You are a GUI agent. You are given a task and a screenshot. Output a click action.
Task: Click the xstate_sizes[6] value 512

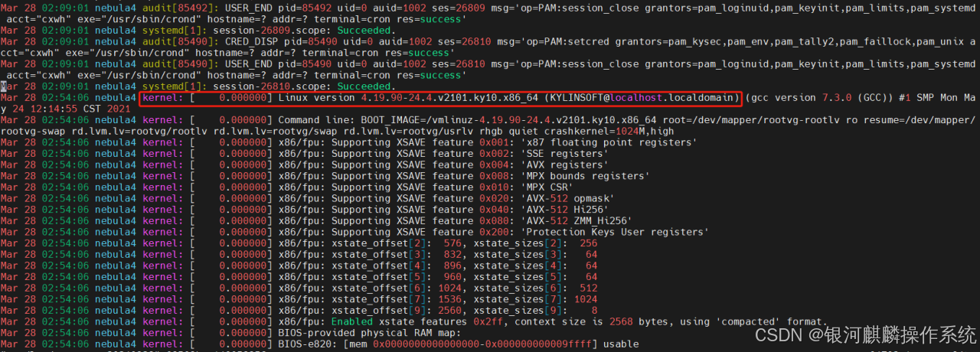[x=588, y=288]
